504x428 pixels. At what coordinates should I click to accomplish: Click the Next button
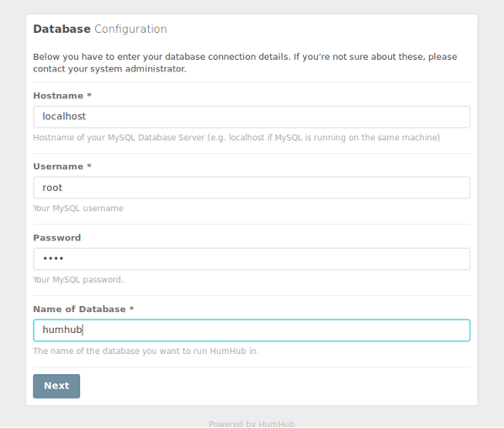pyautogui.click(x=56, y=386)
